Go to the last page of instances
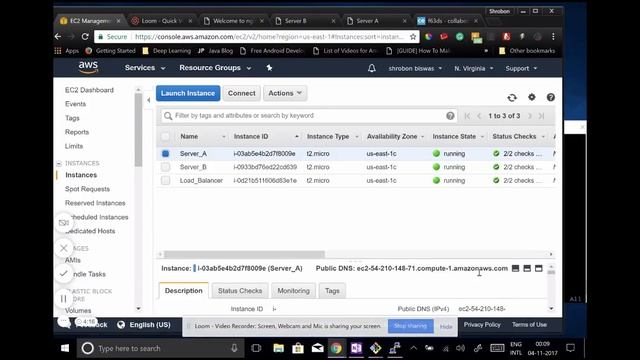Viewport: 640px width, 360px height. coord(542,116)
